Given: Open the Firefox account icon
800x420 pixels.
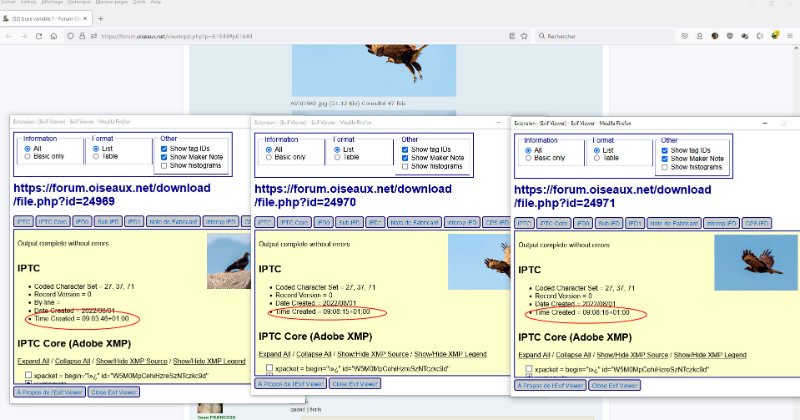Looking at the screenshot, I should click(699, 36).
